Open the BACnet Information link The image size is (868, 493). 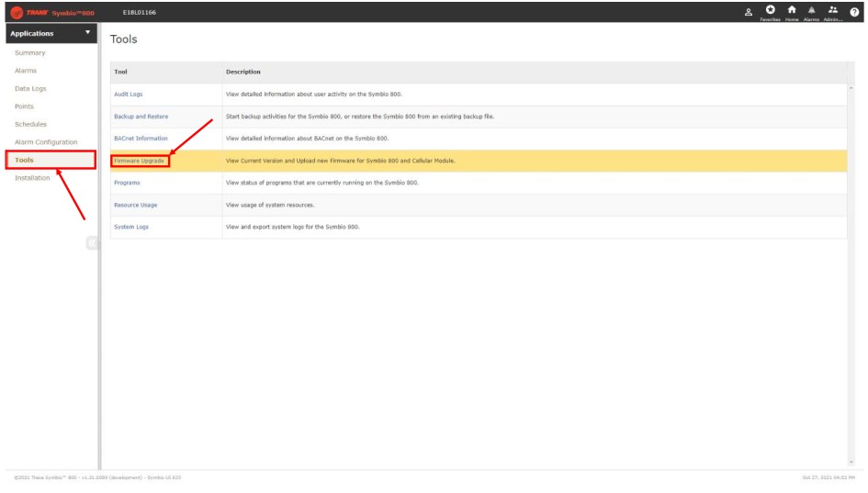[141, 139]
